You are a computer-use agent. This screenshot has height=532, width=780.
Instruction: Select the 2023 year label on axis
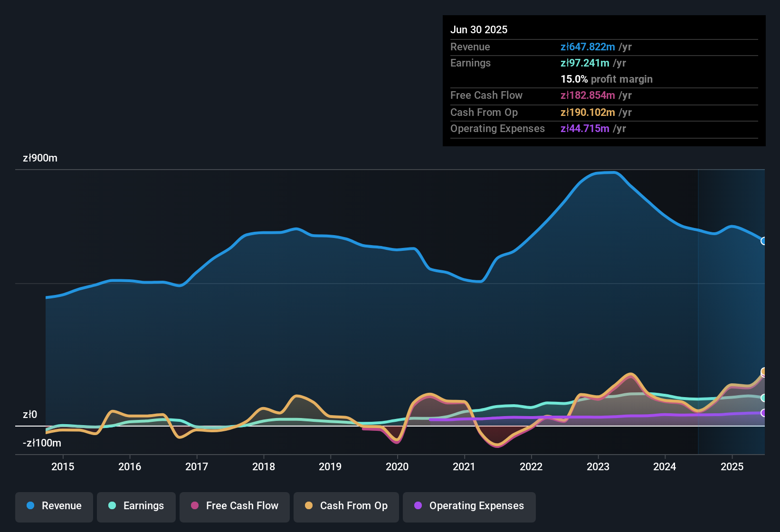click(599, 467)
